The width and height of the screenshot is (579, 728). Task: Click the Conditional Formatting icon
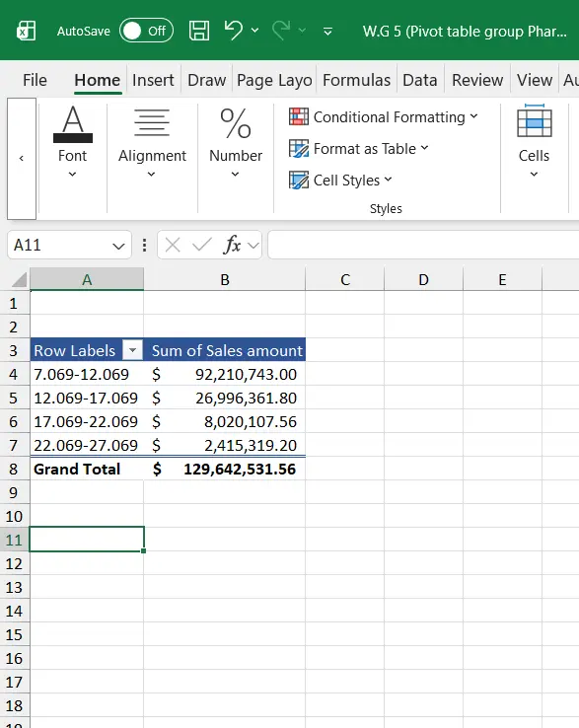pos(299,116)
